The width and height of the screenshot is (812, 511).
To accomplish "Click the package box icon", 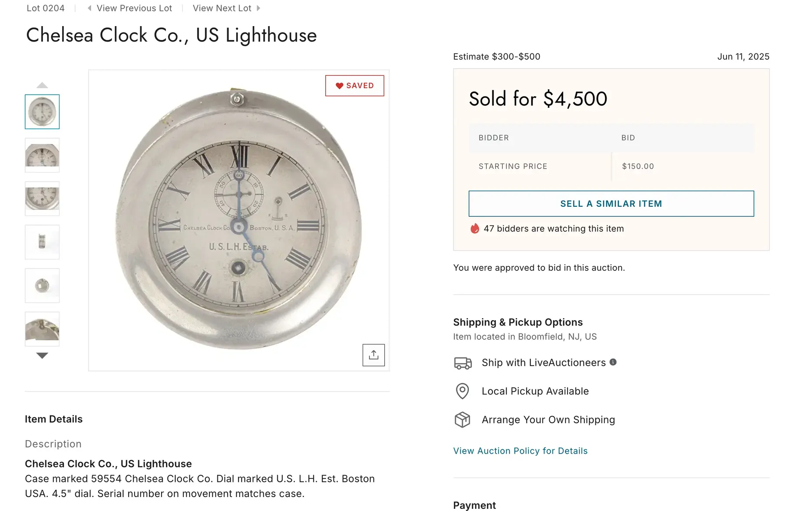I will pos(462,420).
